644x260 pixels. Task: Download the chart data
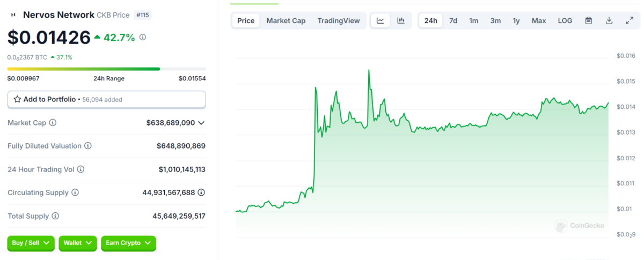pyautogui.click(x=609, y=21)
